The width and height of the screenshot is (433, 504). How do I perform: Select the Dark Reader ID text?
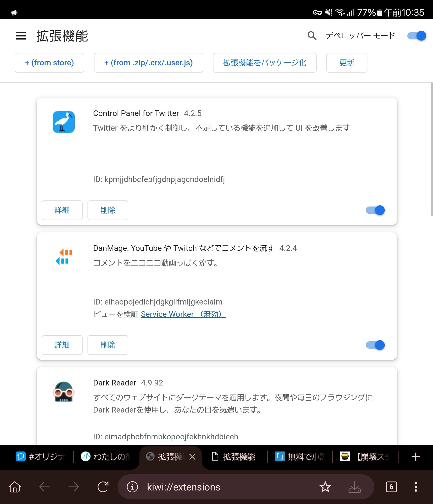coord(166,437)
